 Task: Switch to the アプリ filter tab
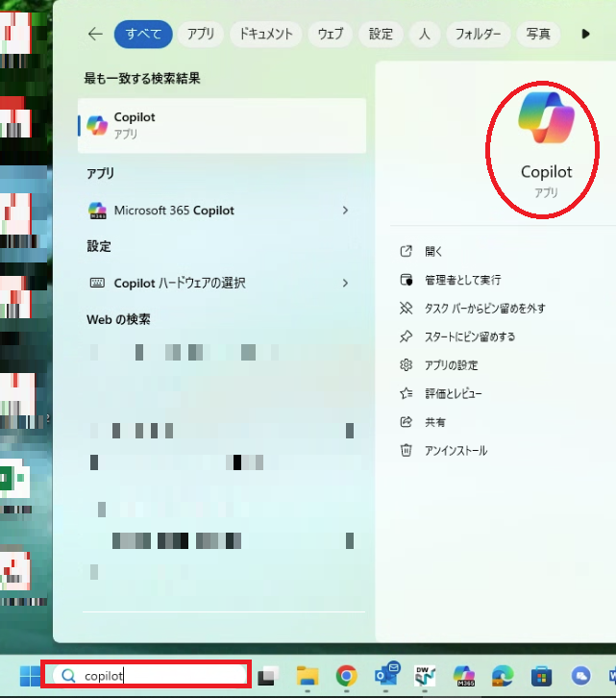[x=200, y=34]
